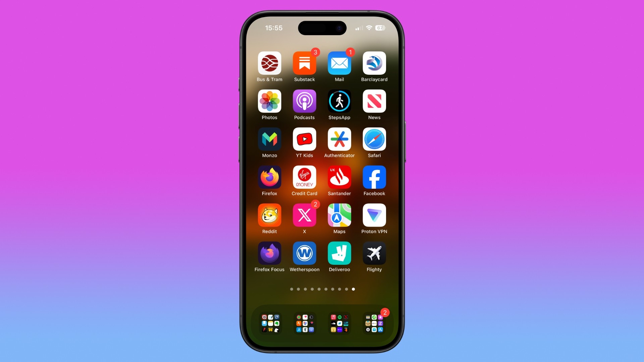This screenshot has width=644, height=362.
Task: Navigate to the last home screen page
Action: tap(353, 289)
